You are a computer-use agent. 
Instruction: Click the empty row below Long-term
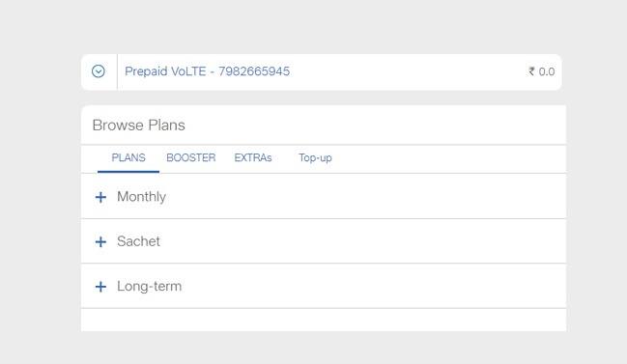coord(324,320)
